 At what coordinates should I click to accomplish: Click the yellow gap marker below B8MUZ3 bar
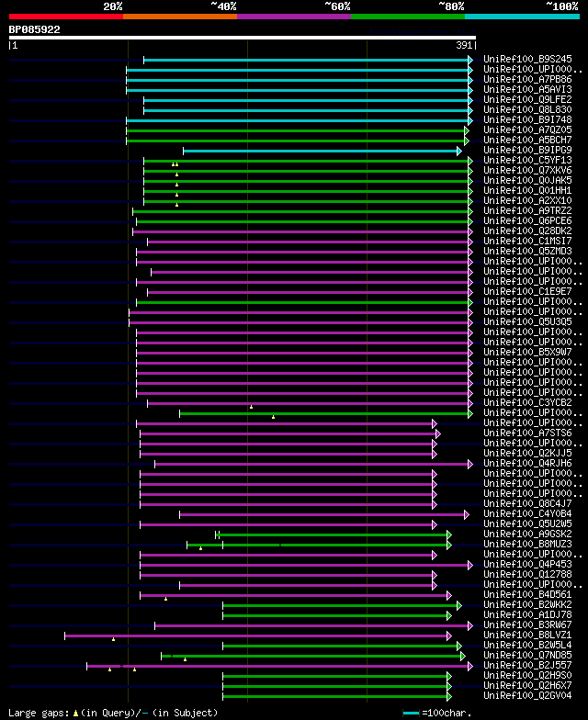point(200,548)
